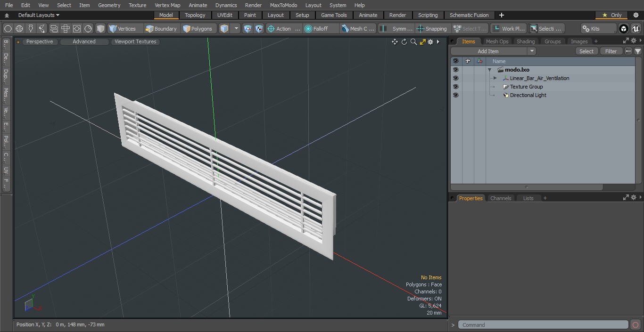Toggle visibility of Texture Group
The height and width of the screenshot is (332, 644).
click(455, 87)
